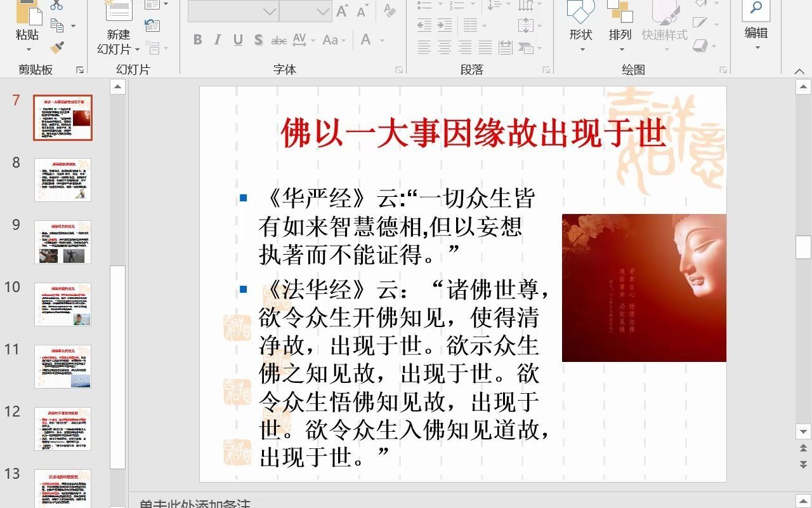Click the Clear All Formatting icon
The height and width of the screenshot is (508, 812).
click(390, 11)
